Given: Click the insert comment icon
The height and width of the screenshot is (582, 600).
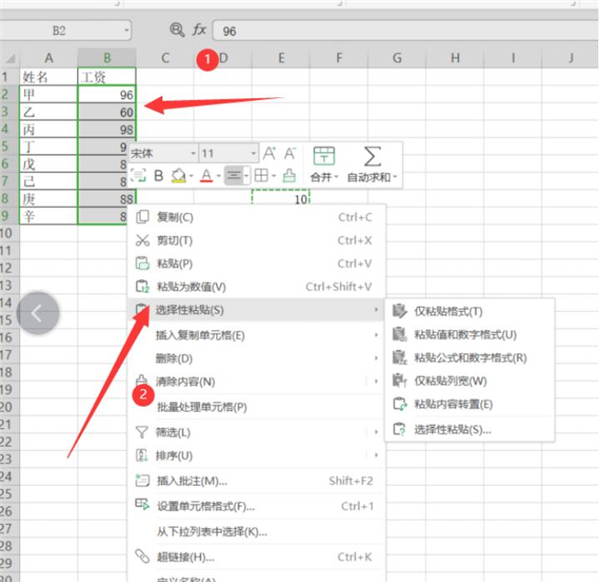Looking at the screenshot, I should point(142,481).
